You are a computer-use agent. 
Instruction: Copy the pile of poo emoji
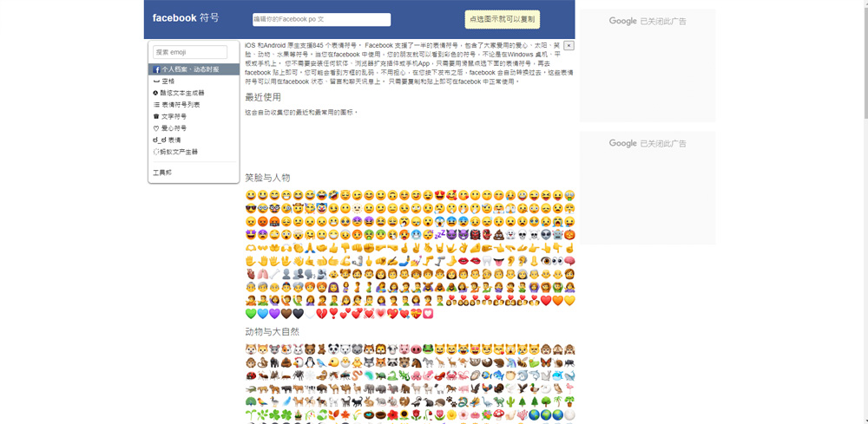[x=499, y=234]
